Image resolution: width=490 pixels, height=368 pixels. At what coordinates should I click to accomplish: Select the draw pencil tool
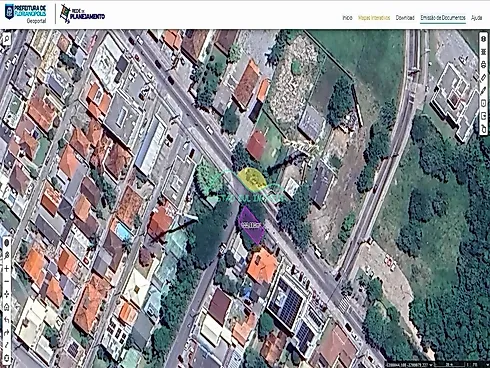(x=484, y=90)
